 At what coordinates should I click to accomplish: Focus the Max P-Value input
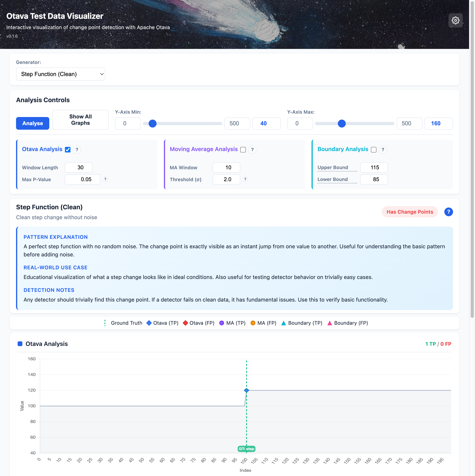click(83, 179)
